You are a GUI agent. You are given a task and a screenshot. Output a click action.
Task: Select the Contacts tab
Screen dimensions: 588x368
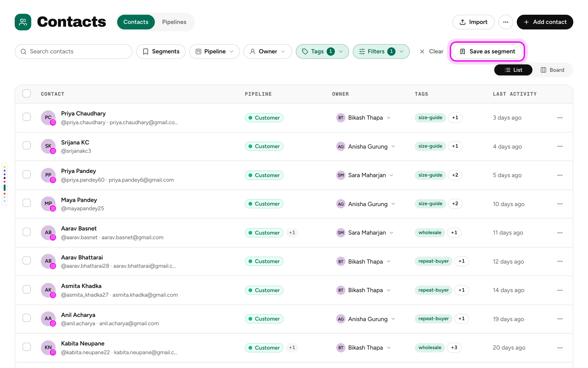(136, 22)
